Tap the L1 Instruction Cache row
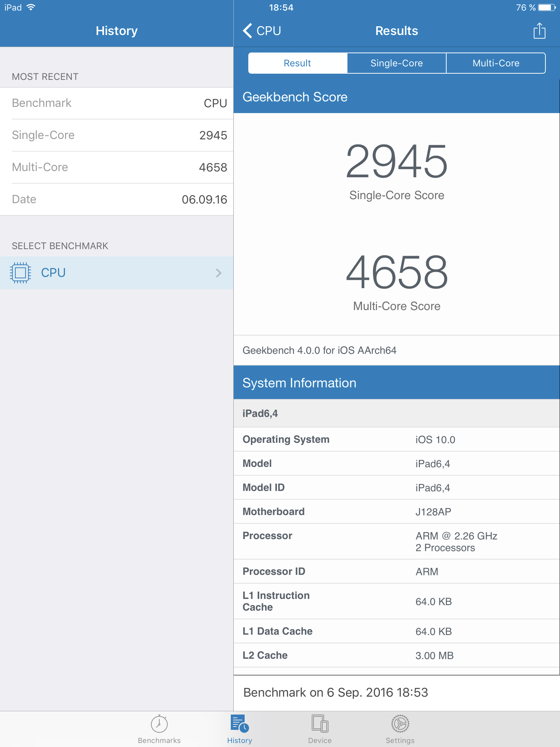 pos(397,601)
